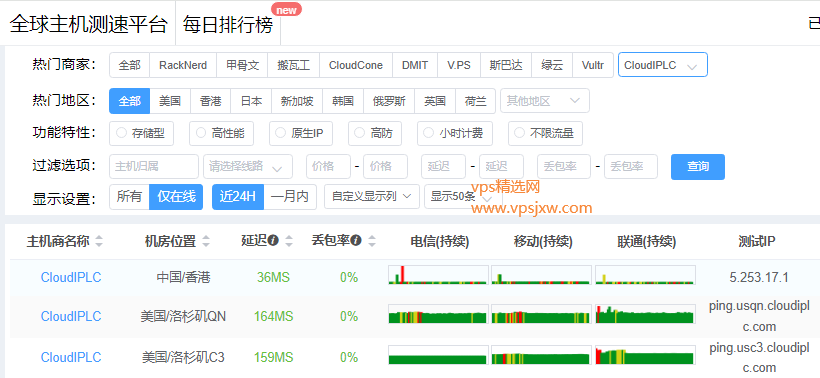Filter vendors by 斯巴达
Image resolution: width=820 pixels, height=378 pixels.
point(506,65)
